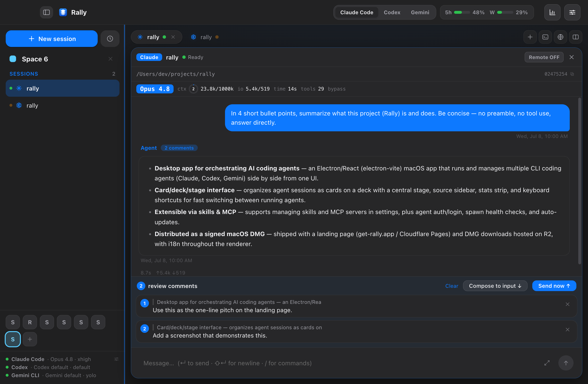Screen dimensions: 588x384
Task: Toggle Remote OFF
Action: pos(544,57)
